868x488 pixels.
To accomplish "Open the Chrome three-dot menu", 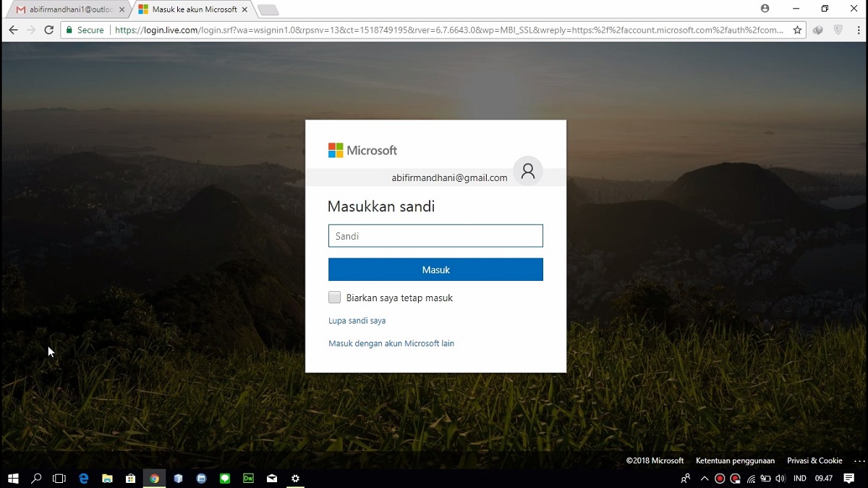I will 857,30.
